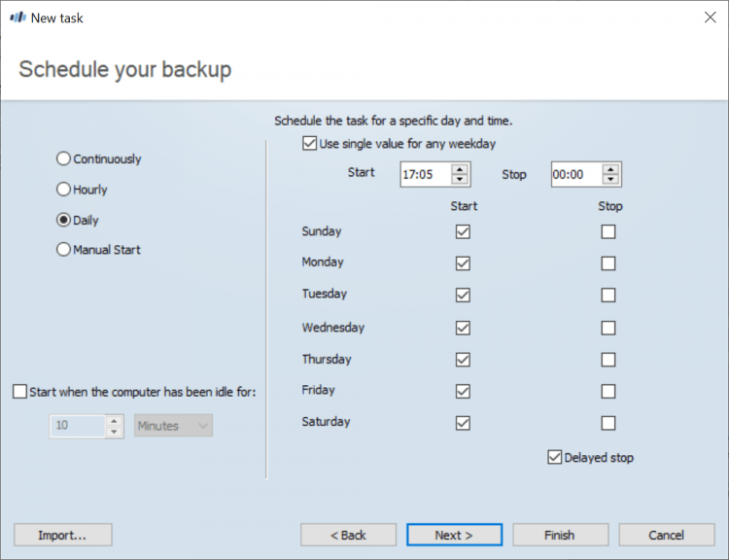Image resolution: width=729 pixels, height=560 pixels.
Task: Close the New task dialog
Action: 710,17
